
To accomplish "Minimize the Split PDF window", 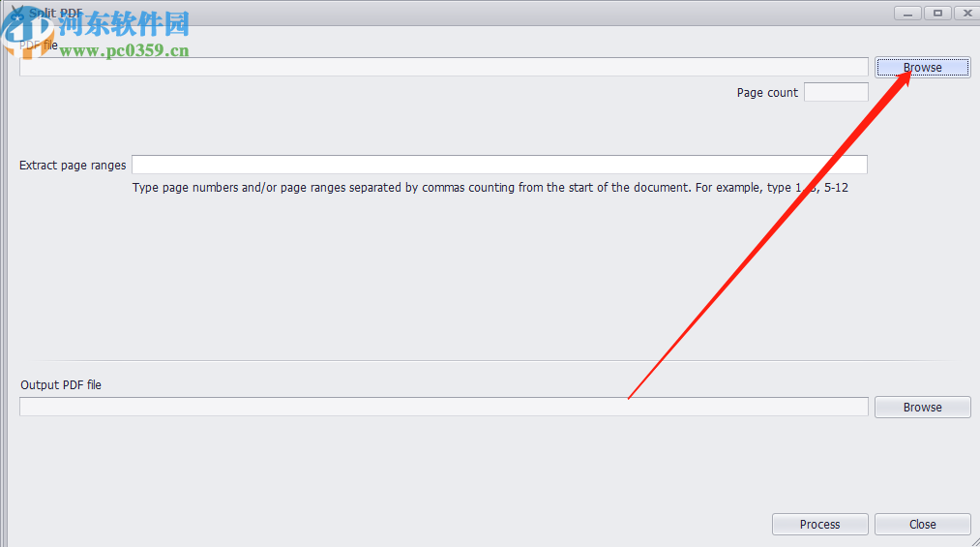I will pyautogui.click(x=906, y=13).
